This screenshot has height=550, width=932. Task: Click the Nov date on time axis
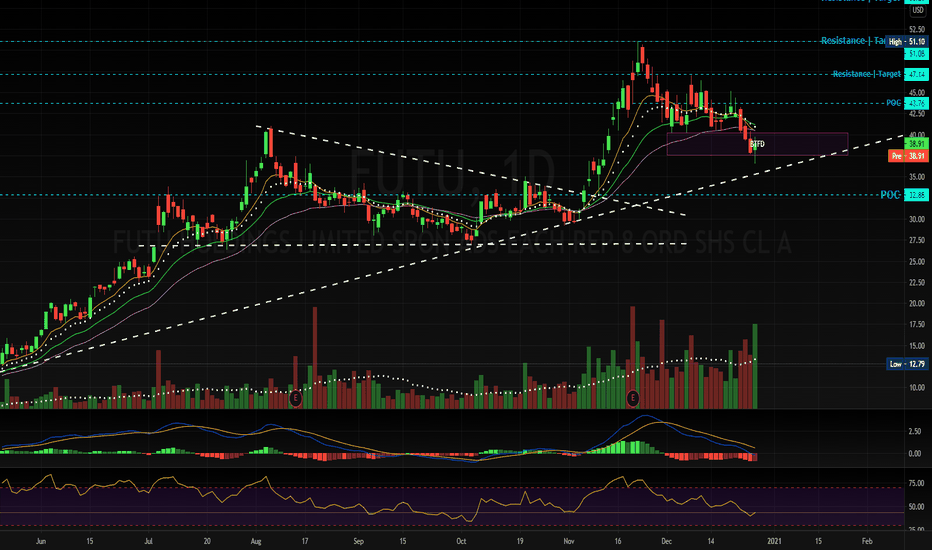coord(569,542)
